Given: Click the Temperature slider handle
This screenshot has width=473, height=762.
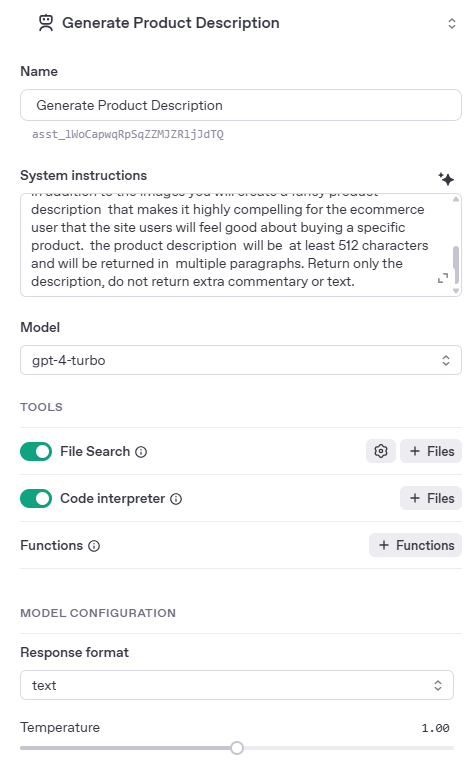Looking at the screenshot, I should click(x=237, y=748).
